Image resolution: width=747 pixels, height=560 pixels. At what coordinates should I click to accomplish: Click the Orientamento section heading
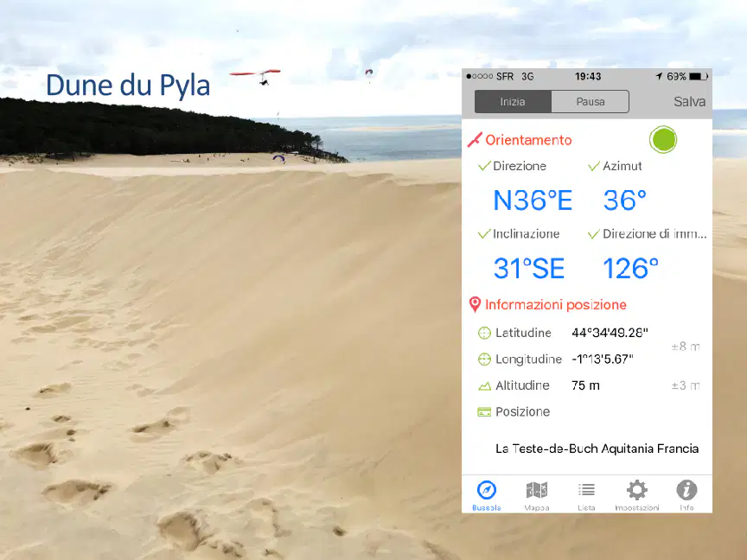coord(528,140)
